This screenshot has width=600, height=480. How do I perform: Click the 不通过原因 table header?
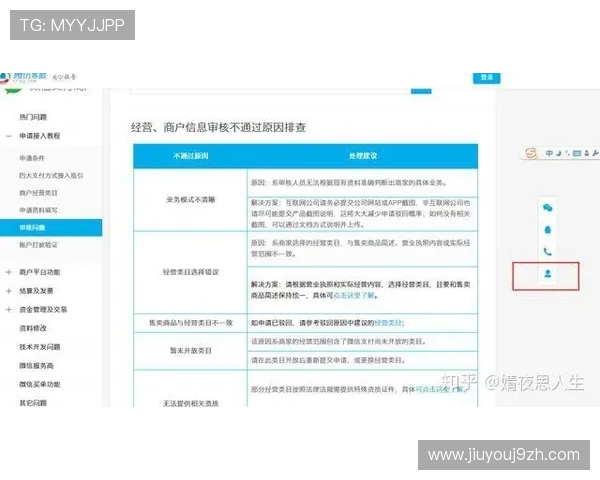point(191,156)
